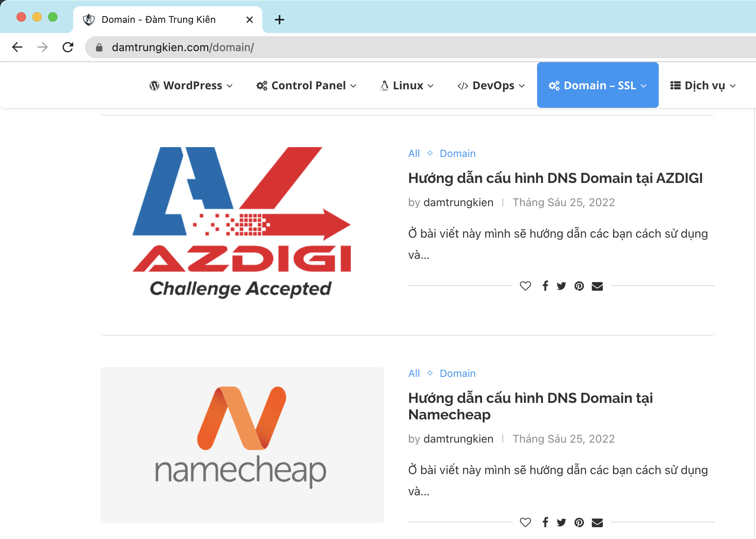Screen dimensions: 756x539
Task: Pin the Namecheap post on Pinterest
Action: click(x=579, y=522)
